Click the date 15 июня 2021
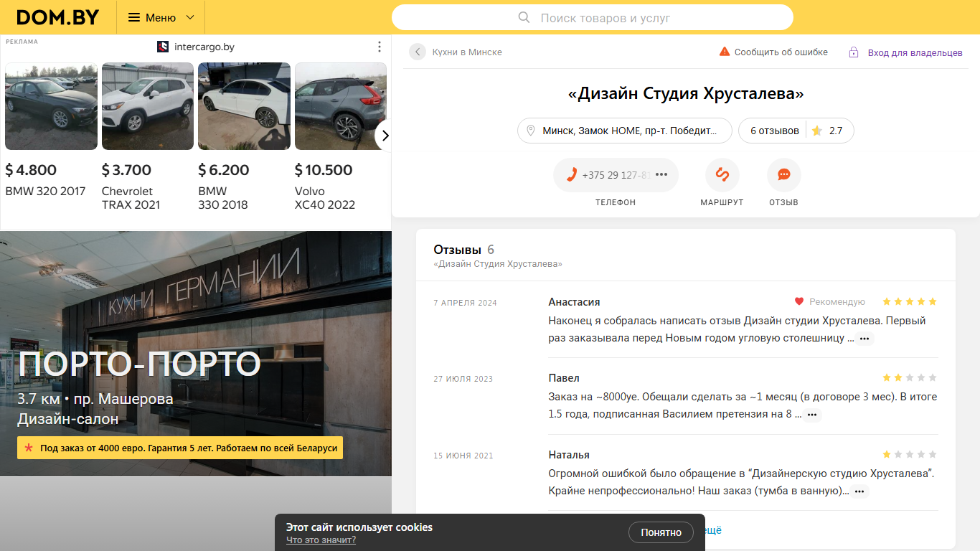The height and width of the screenshot is (551, 980). click(x=463, y=456)
